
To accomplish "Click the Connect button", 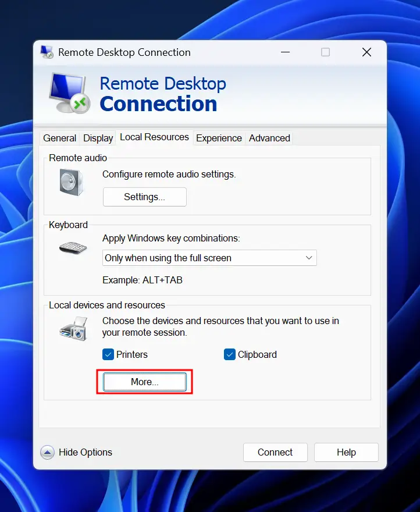I will 275,452.
